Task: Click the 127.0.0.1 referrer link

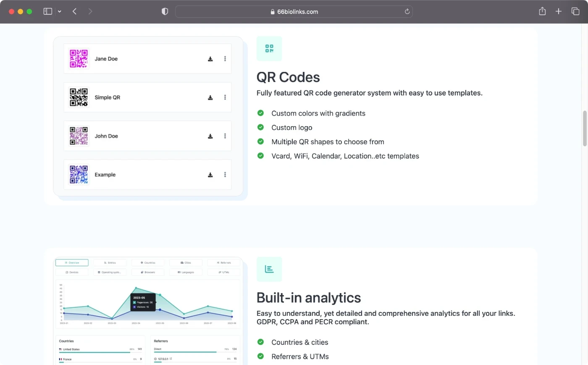Action: click(x=164, y=359)
